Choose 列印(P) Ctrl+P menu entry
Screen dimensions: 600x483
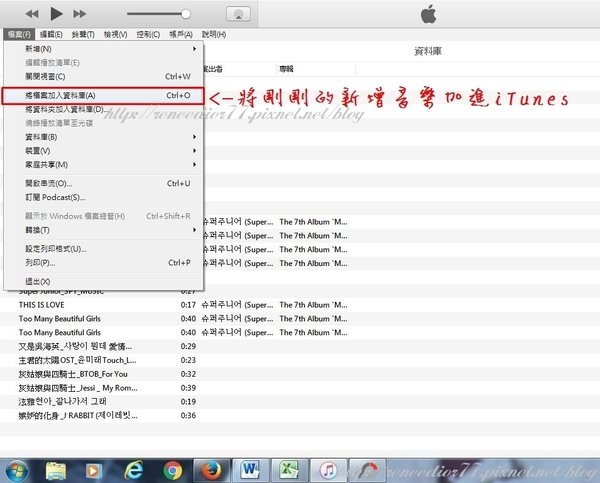(103, 263)
